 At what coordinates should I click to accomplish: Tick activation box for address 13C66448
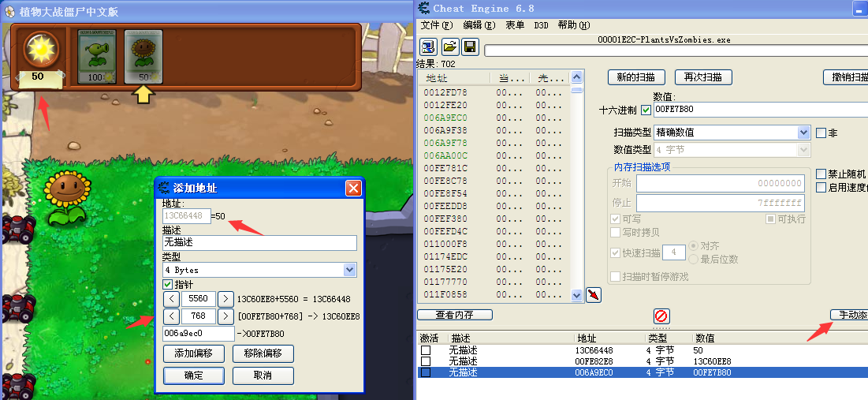coord(425,351)
